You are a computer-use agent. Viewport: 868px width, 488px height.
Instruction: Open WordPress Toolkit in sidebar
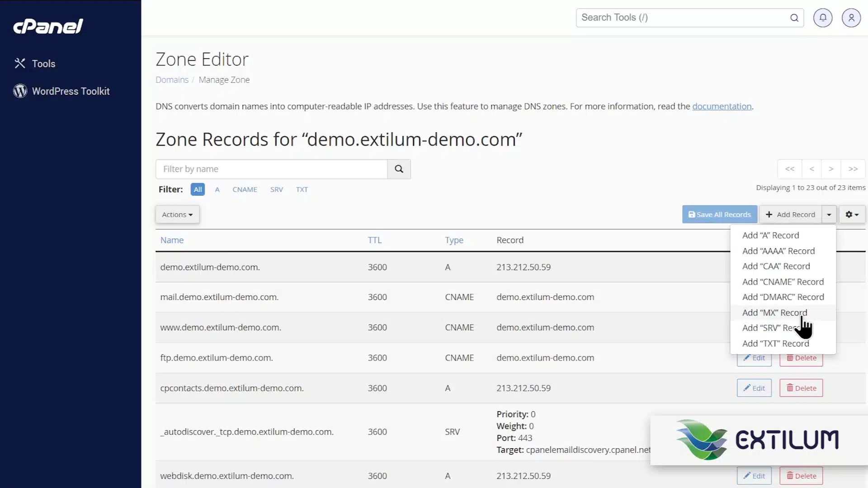coord(61,91)
